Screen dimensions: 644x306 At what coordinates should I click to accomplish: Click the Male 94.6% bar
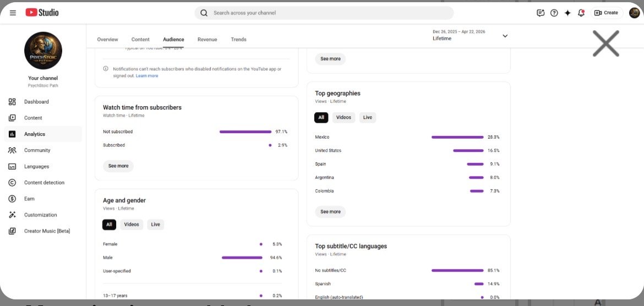point(242,258)
